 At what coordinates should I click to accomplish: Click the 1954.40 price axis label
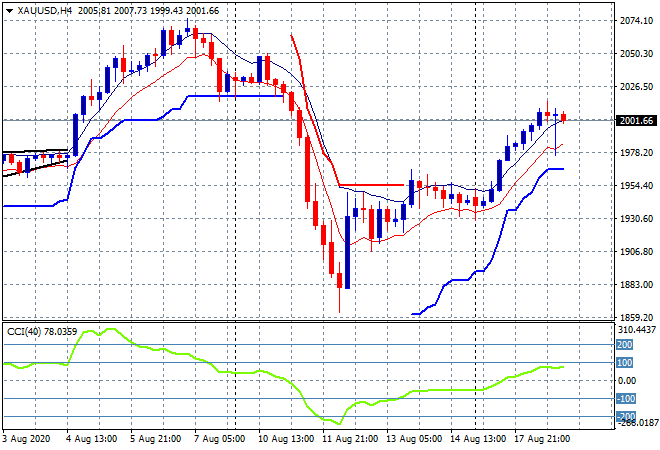point(636,186)
